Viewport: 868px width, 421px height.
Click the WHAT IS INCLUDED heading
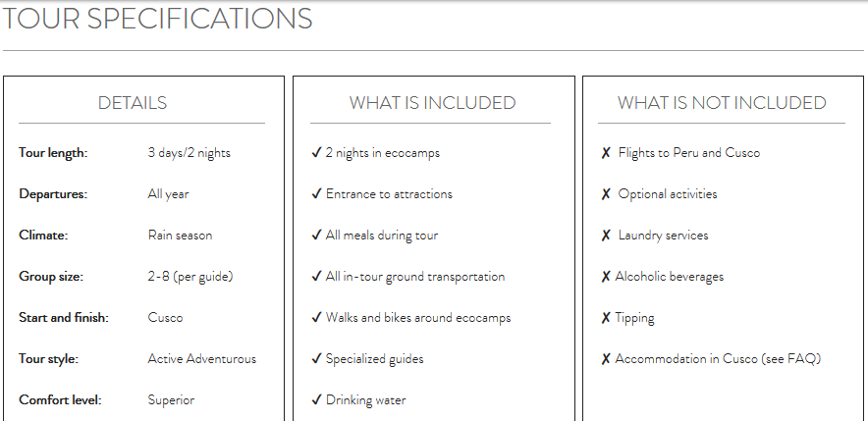pyautogui.click(x=432, y=103)
